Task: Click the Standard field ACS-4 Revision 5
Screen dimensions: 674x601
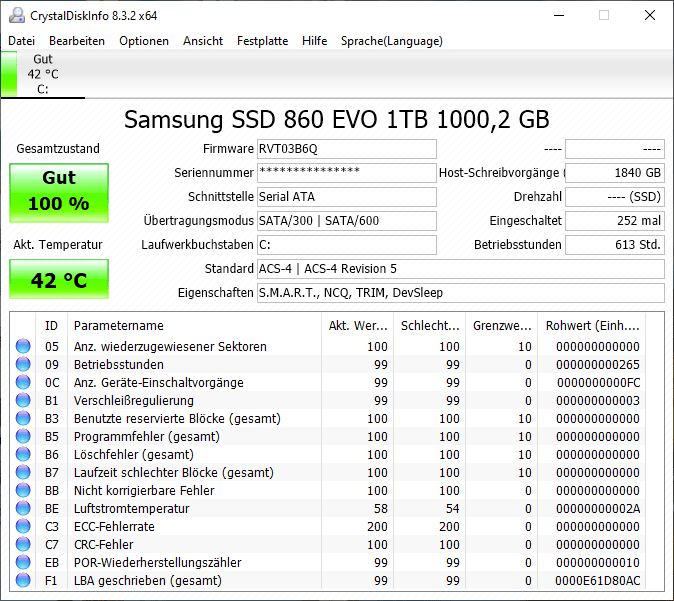Action: tap(461, 269)
